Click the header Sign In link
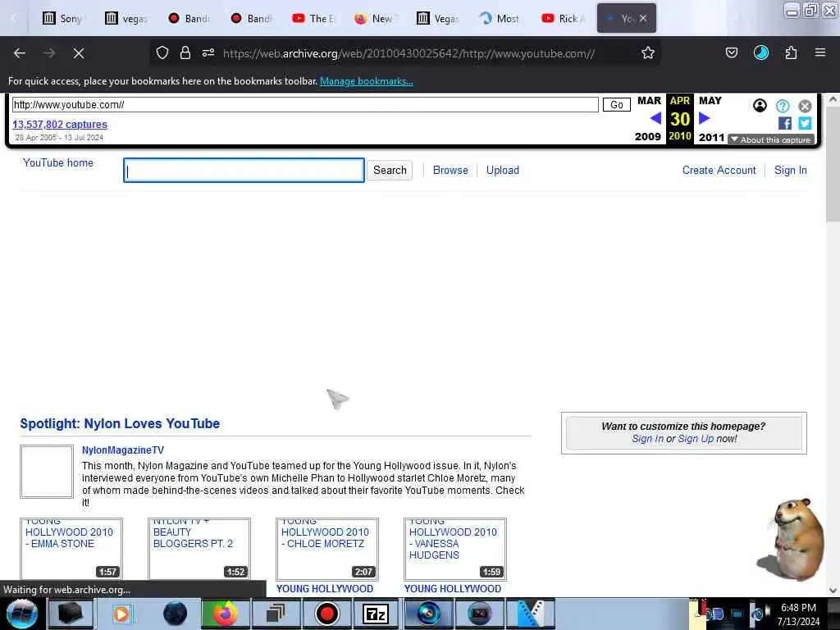Image resolution: width=840 pixels, height=630 pixels. pyautogui.click(x=790, y=170)
